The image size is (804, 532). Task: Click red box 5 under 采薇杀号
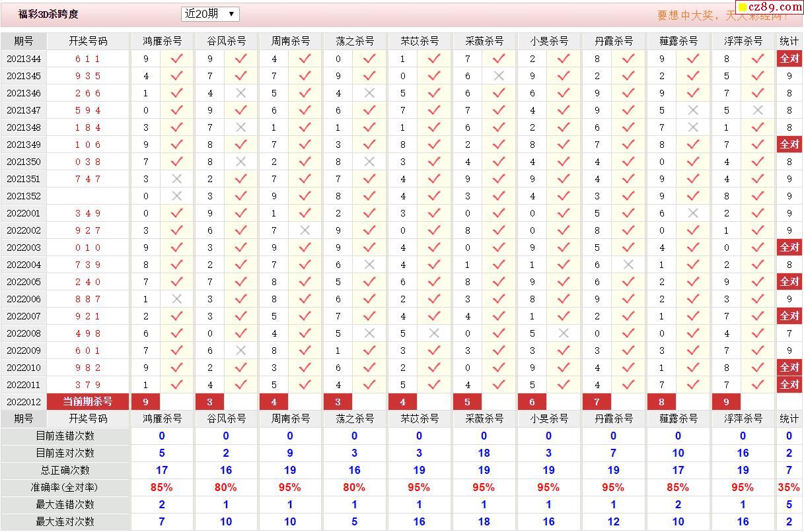467,401
